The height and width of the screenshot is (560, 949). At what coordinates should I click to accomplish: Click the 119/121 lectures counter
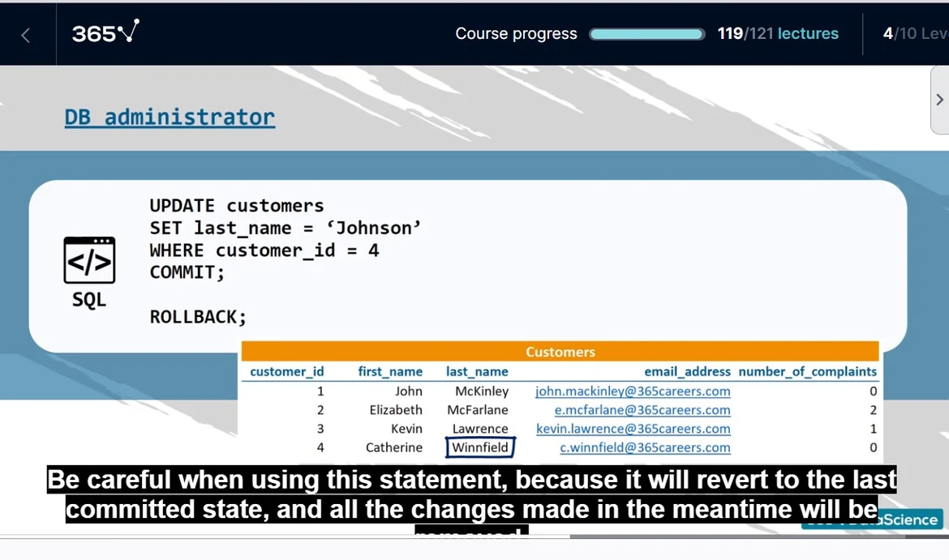click(x=777, y=34)
